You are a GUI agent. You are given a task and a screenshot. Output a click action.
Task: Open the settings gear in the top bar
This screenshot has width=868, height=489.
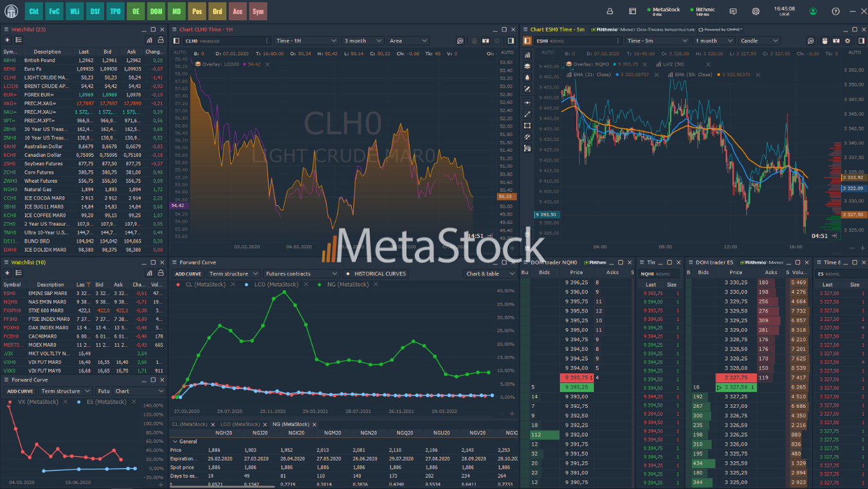coord(755,11)
